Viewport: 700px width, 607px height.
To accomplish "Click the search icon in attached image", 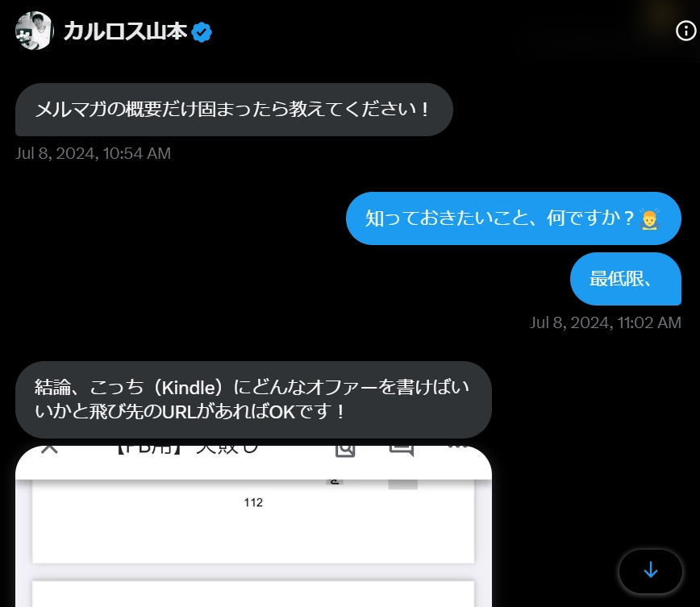I will pyautogui.click(x=345, y=451).
